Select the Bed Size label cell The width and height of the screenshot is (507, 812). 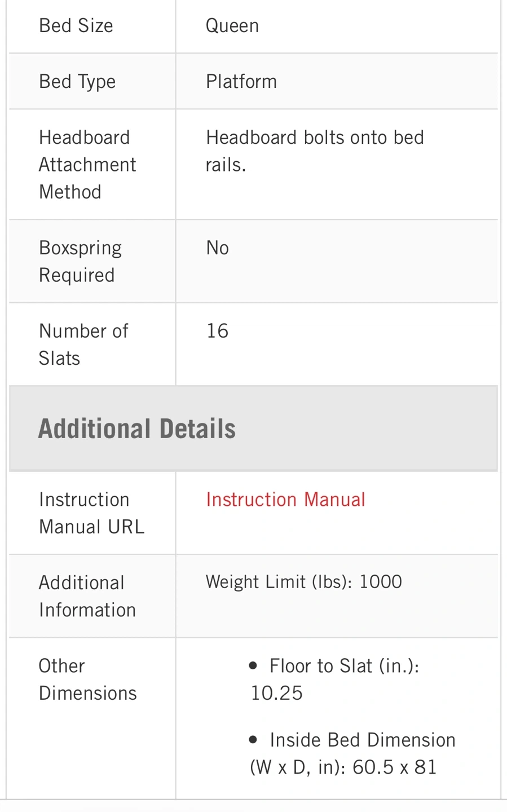[x=76, y=26]
